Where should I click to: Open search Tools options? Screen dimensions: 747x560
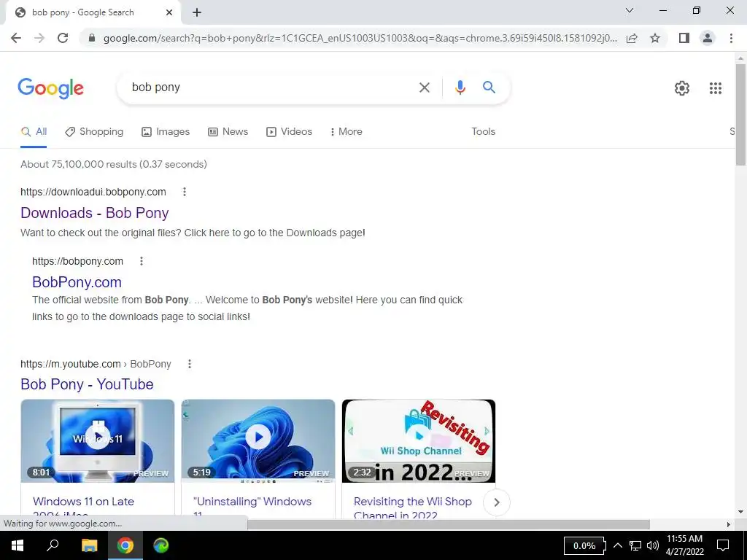coord(483,132)
